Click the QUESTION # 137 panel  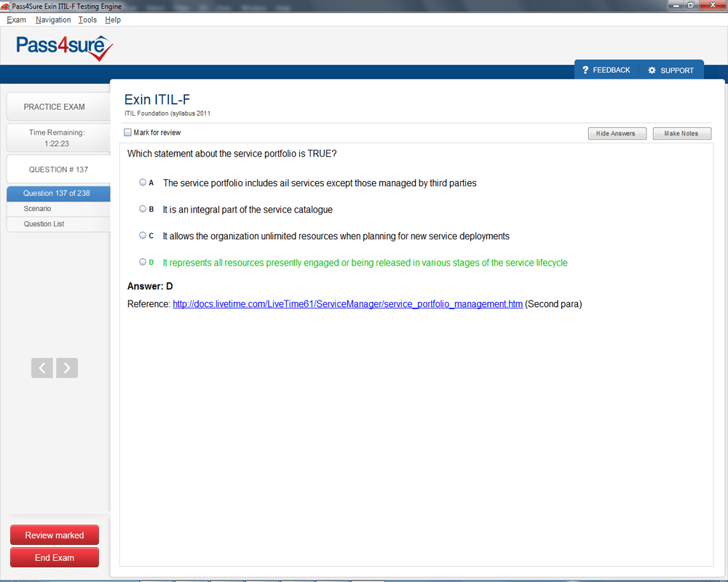pyautogui.click(x=58, y=170)
